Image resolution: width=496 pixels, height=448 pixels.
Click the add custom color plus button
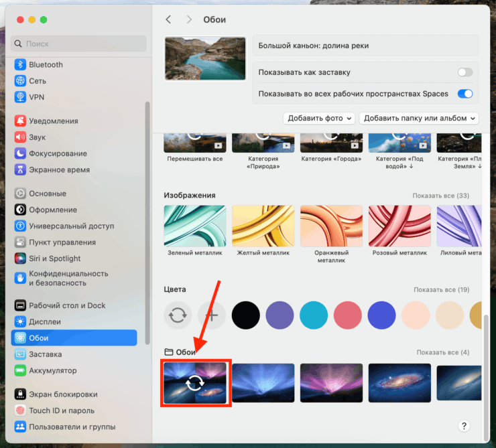212,315
